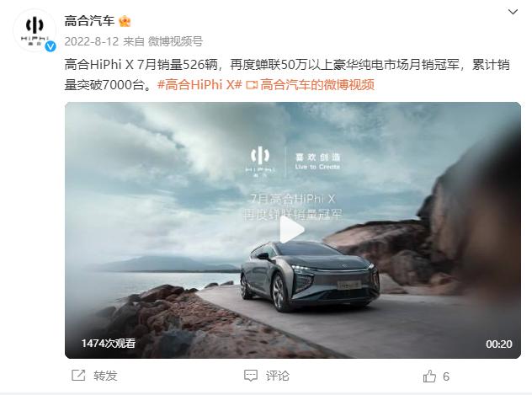Click the 评论 comment label
The width and height of the screenshot is (532, 395).
[278, 376]
